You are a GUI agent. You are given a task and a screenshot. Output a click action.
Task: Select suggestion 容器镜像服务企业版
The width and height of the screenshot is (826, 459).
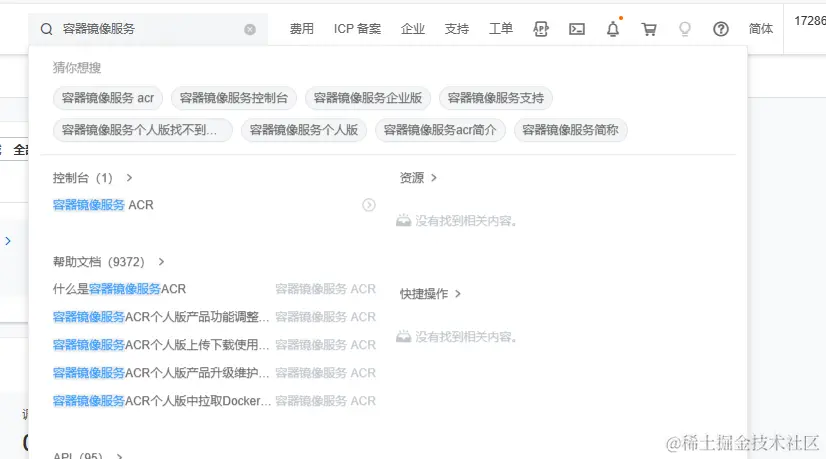pyautogui.click(x=368, y=98)
